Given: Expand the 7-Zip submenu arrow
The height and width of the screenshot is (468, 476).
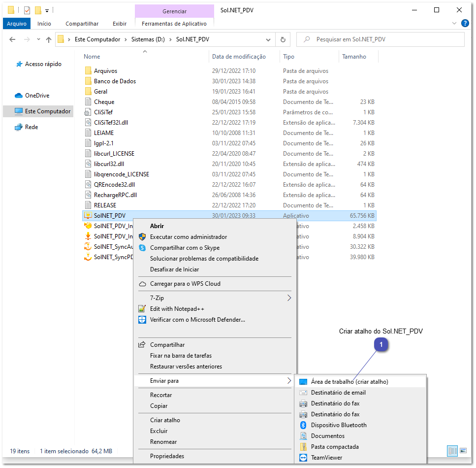Looking at the screenshot, I should pyautogui.click(x=289, y=298).
